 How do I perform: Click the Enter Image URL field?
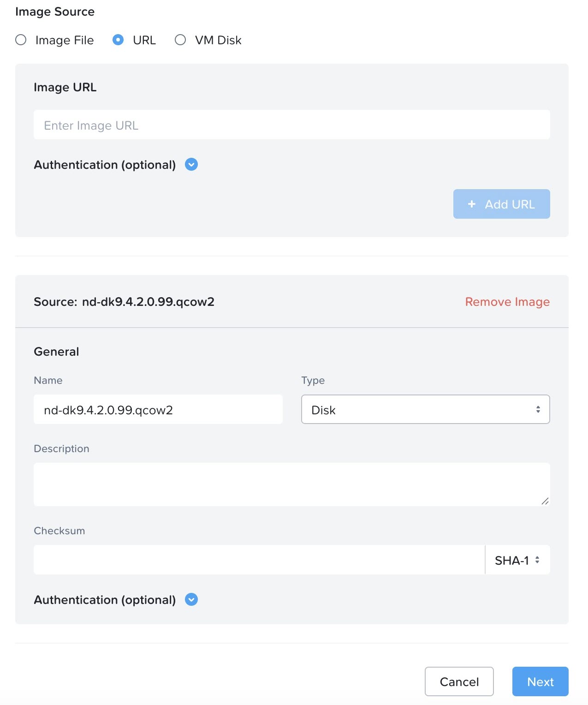[291, 125]
